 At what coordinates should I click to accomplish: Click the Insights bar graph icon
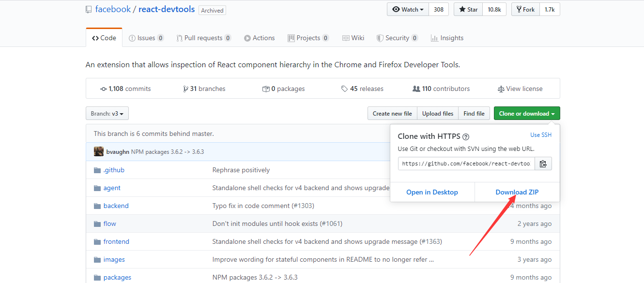tap(434, 38)
